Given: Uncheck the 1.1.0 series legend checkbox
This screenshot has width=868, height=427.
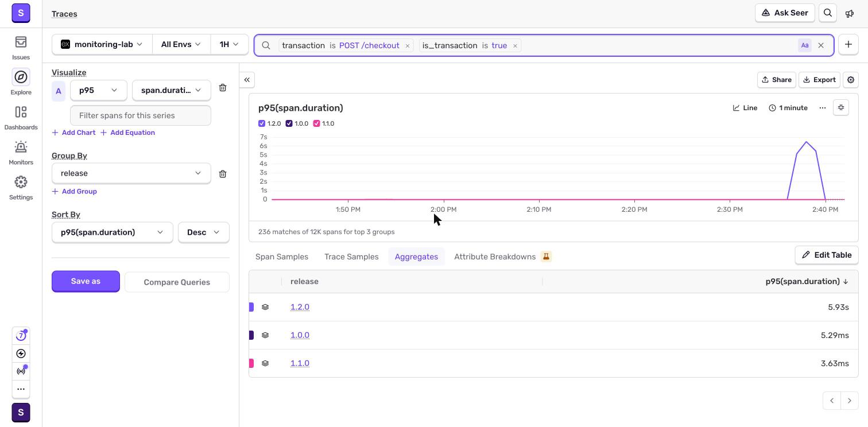Looking at the screenshot, I should pyautogui.click(x=316, y=123).
